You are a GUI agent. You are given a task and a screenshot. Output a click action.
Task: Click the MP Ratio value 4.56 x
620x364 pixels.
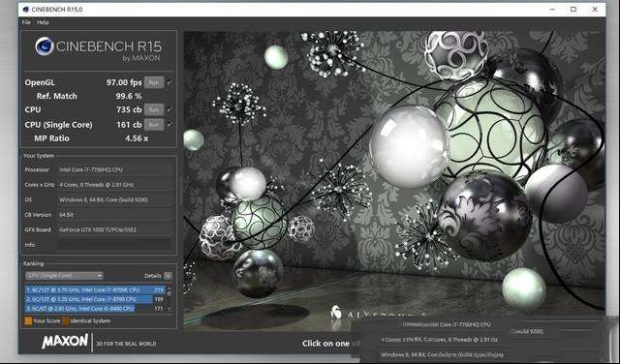click(137, 138)
